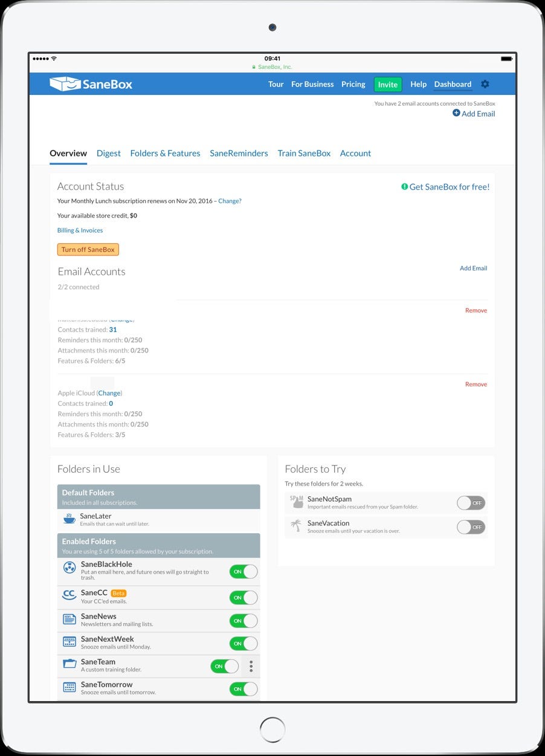Open Billing & Invoices link

point(80,230)
